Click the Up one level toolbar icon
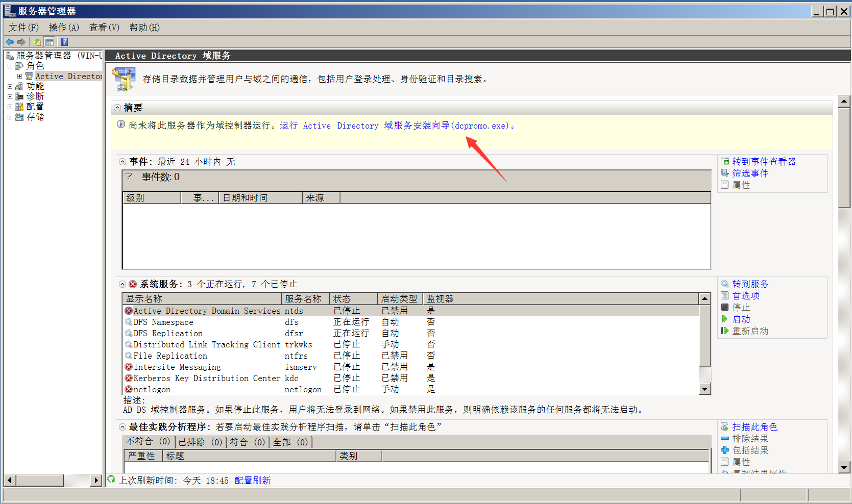This screenshot has height=504, width=852. coord(37,42)
